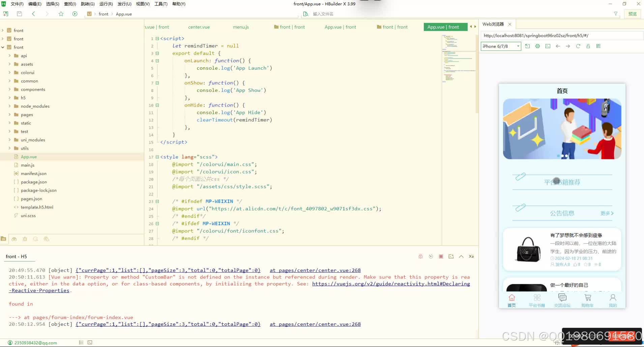Expand the colorui folder
Screen dimensions: 644x347
pyautogui.click(x=9, y=72)
